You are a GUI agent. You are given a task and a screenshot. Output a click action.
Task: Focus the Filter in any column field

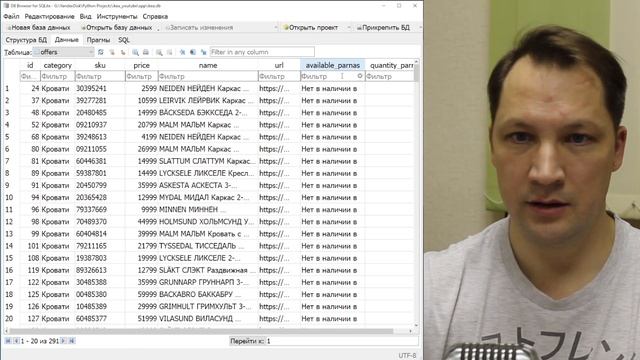(262, 52)
